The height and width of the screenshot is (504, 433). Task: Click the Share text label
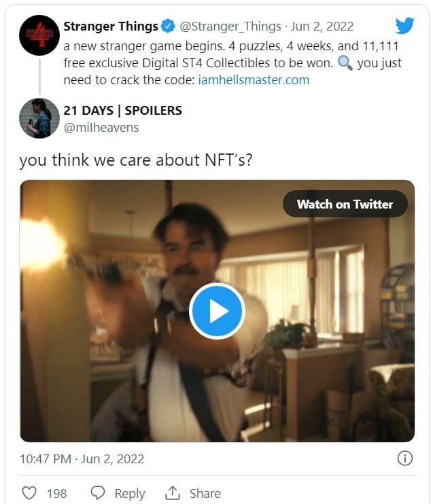pyautogui.click(x=205, y=494)
